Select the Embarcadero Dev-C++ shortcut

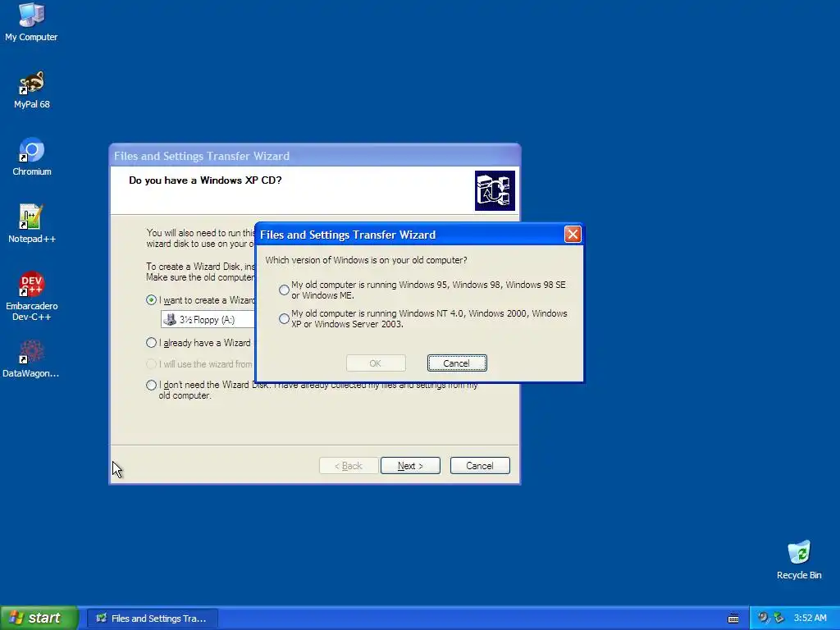(32, 295)
